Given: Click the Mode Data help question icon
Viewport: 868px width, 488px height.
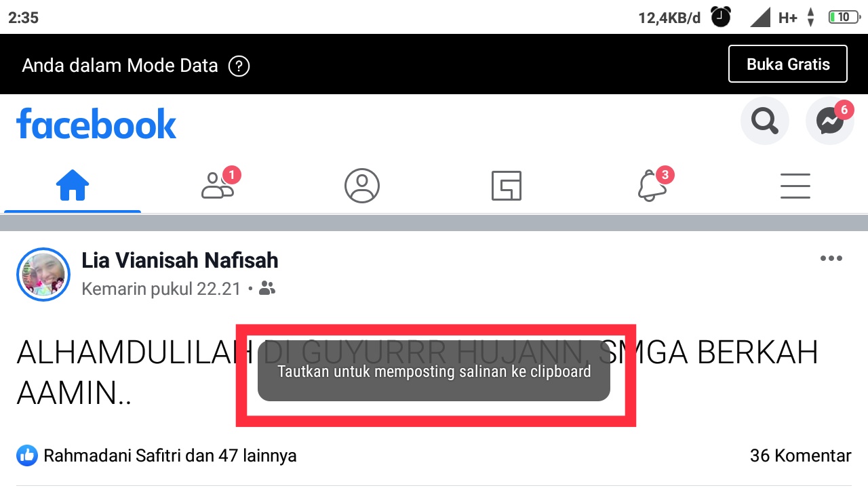Looking at the screenshot, I should tap(239, 66).
